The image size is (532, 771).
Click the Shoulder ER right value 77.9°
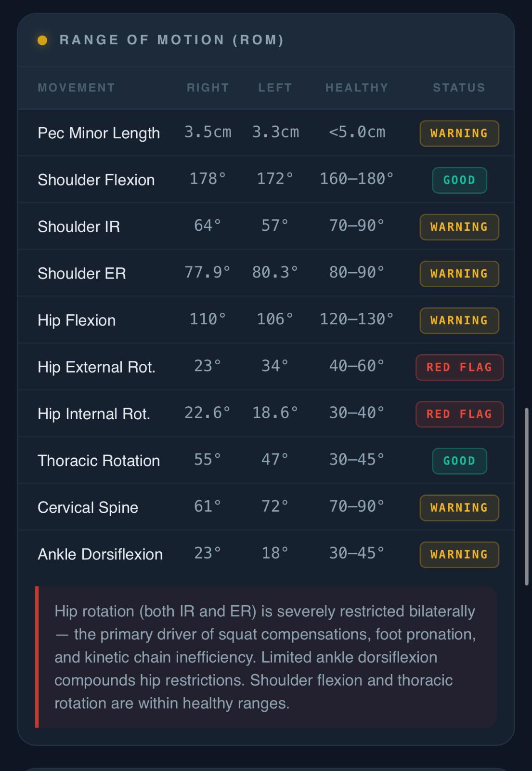(208, 272)
